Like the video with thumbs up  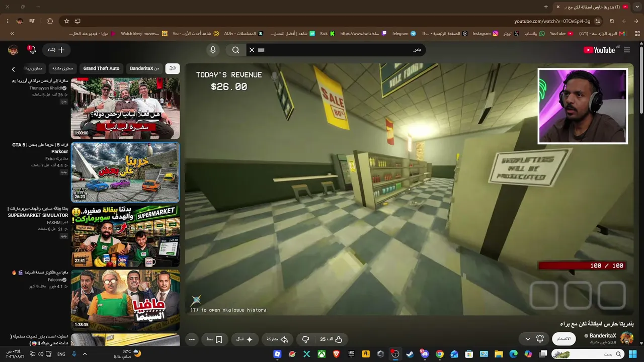(331, 339)
